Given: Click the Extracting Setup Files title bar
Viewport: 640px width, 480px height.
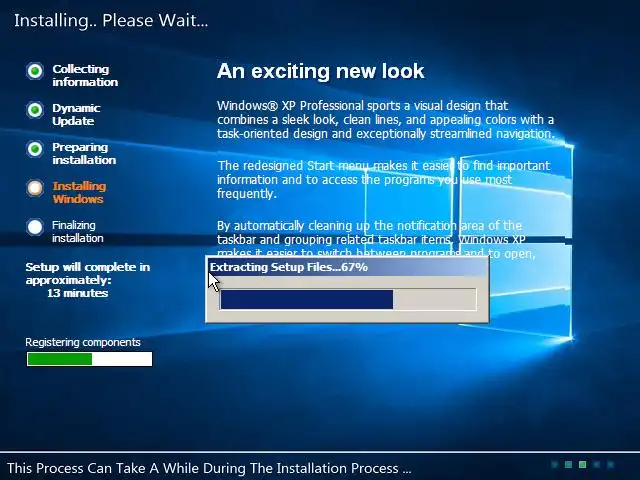Looking at the screenshot, I should click(348, 267).
